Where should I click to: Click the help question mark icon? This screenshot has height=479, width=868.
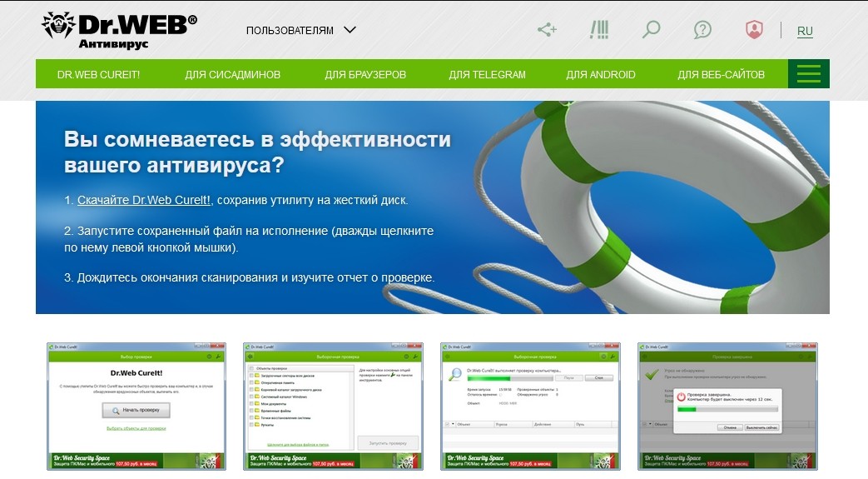coord(702,30)
